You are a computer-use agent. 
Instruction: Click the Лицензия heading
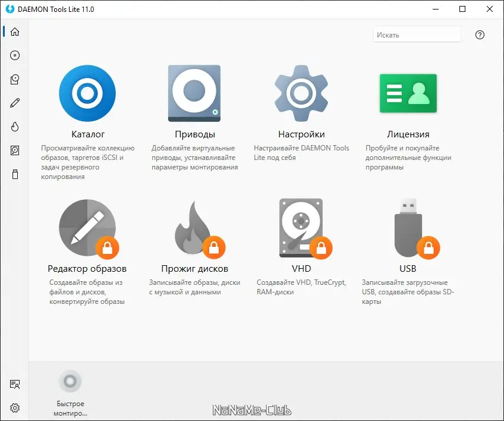coord(408,134)
